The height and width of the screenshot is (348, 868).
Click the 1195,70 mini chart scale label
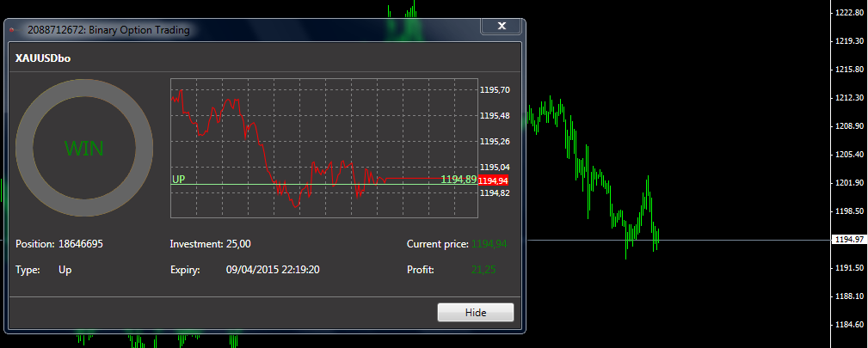point(496,89)
